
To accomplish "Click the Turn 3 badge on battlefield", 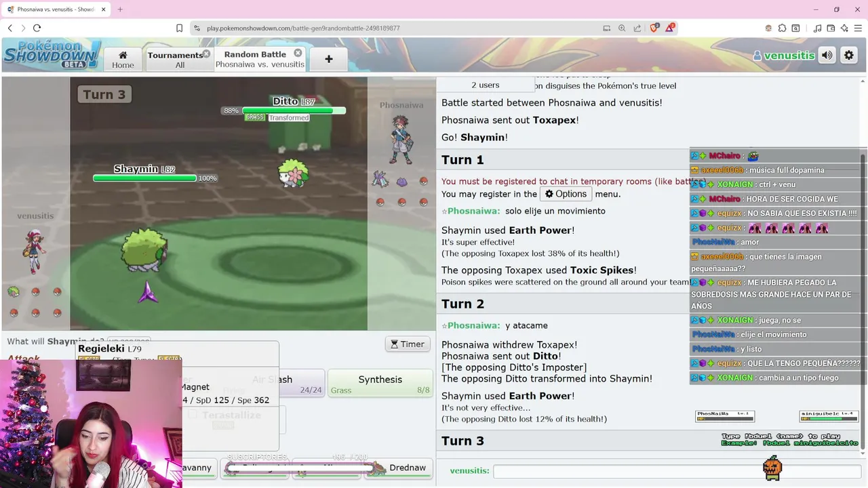I will tap(104, 94).
